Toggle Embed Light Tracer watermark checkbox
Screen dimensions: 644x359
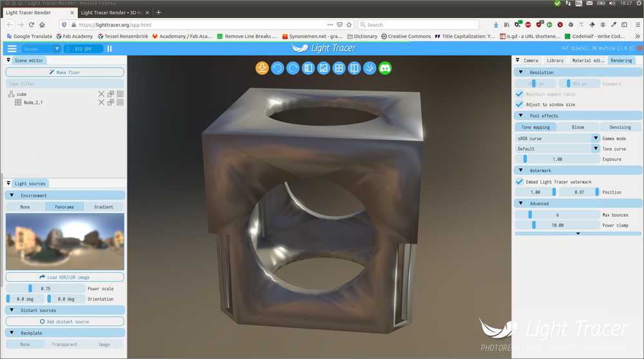click(519, 181)
